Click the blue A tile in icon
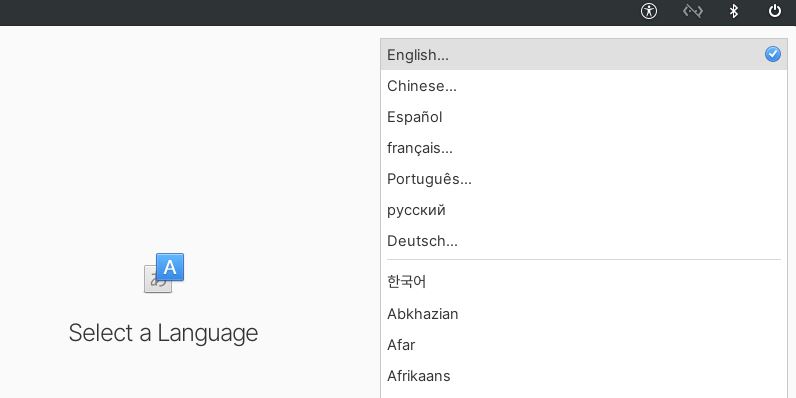This screenshot has width=796, height=398. [170, 267]
